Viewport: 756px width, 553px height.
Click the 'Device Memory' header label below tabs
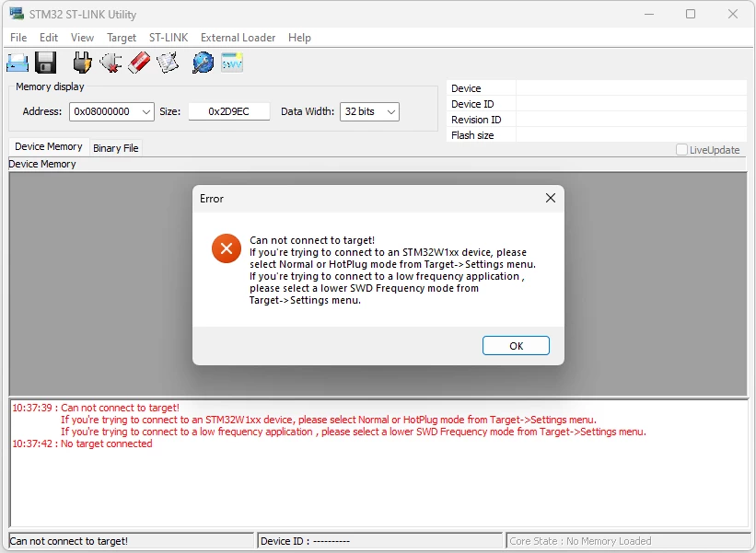(x=42, y=165)
